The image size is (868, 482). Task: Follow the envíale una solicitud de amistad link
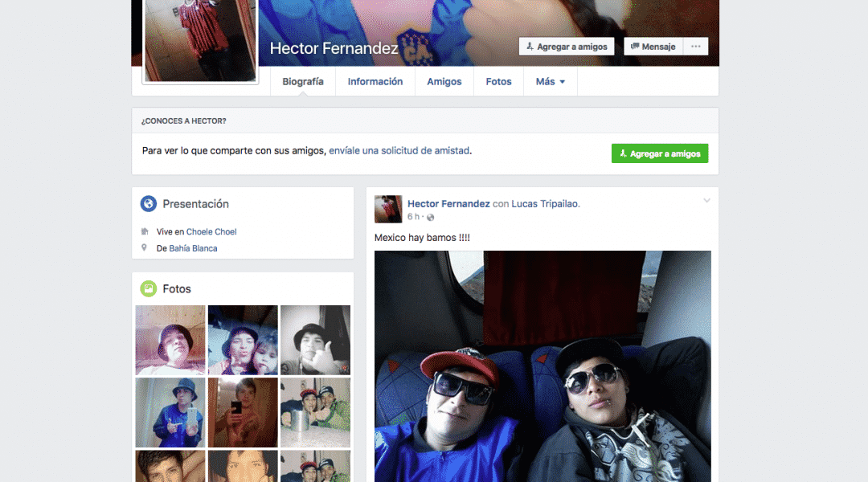399,150
